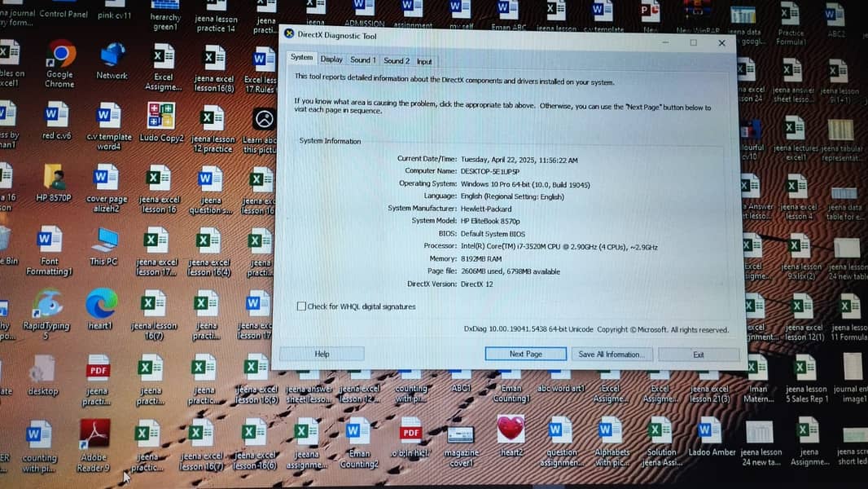The width and height of the screenshot is (868, 489).
Task: Click the Exit button
Action: coord(699,355)
